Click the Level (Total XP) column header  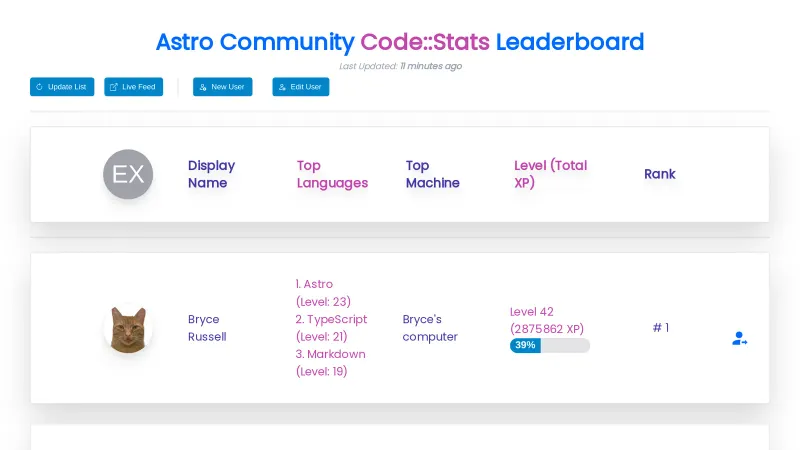(x=550, y=174)
